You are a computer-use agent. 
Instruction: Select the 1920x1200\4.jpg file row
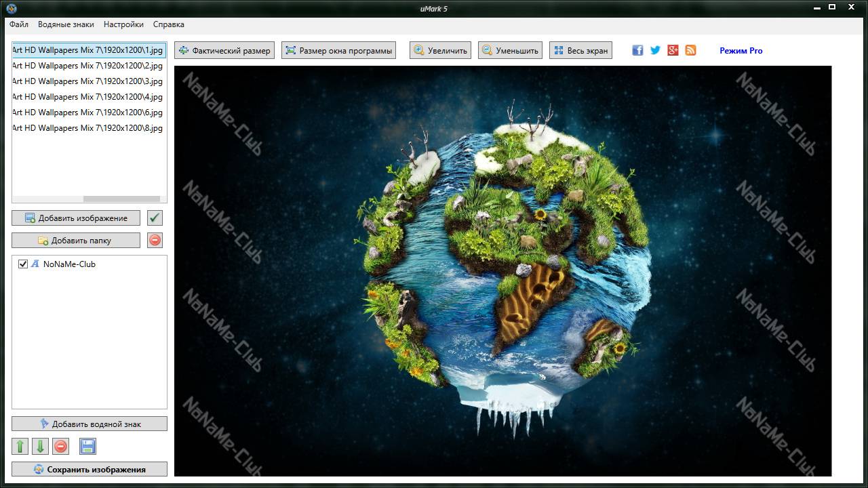(89, 97)
